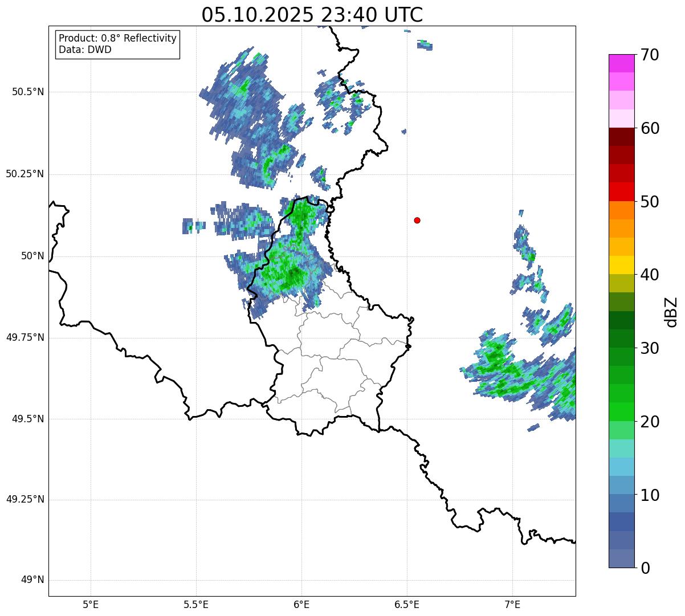
Task: Click the latitude label "49.75°N"
Action: tap(25, 337)
